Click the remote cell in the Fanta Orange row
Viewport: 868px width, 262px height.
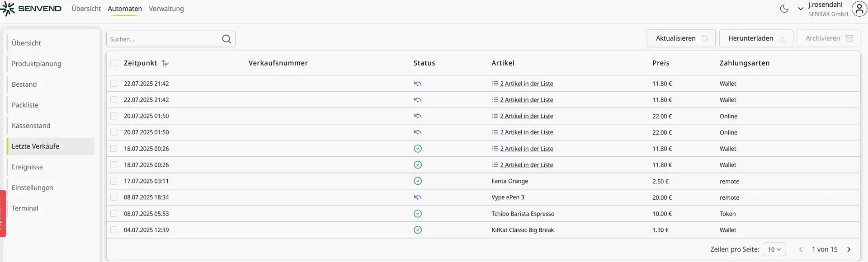pyautogui.click(x=729, y=181)
